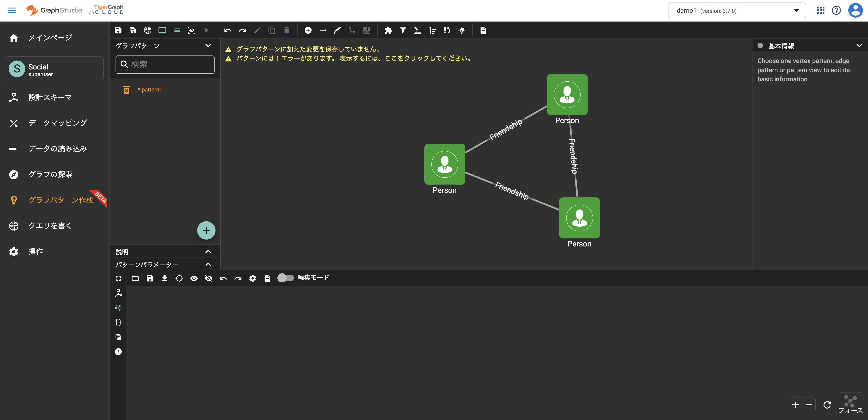The height and width of the screenshot is (420, 868).
Task: Go to クエリを書く page
Action: point(50,226)
